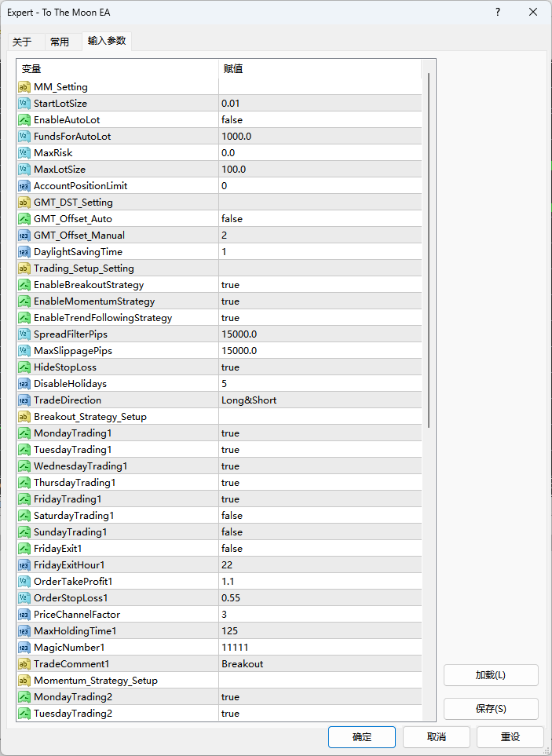Click the boolean icon next to EnableAutoLot
Image resolution: width=552 pixels, height=756 pixels.
(x=24, y=120)
